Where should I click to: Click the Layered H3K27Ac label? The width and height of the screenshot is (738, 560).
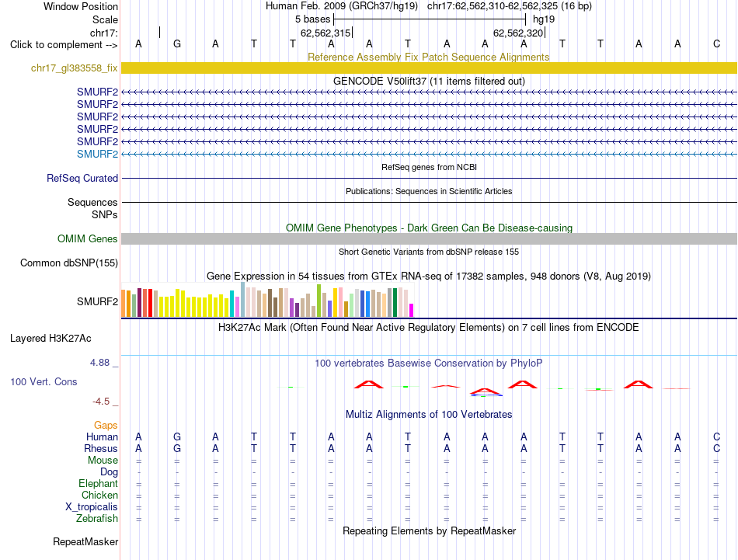point(50,339)
